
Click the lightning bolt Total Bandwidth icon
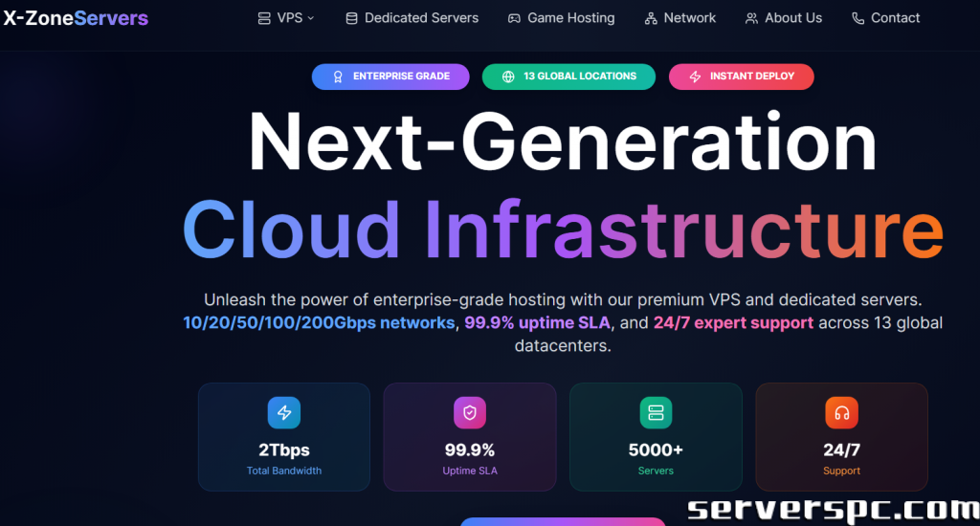[283, 412]
